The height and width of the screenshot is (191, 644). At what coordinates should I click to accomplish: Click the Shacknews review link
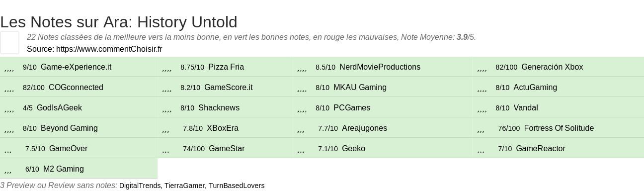pyautogui.click(x=219, y=108)
